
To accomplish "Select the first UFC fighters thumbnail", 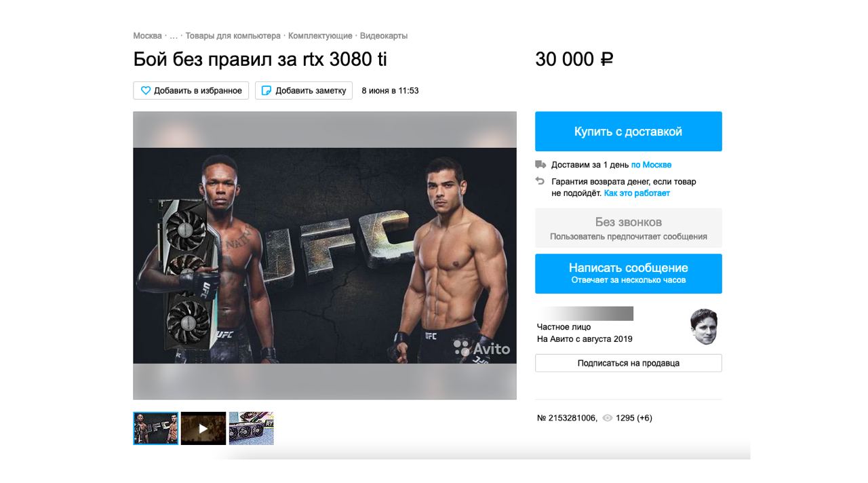I will tap(156, 428).
